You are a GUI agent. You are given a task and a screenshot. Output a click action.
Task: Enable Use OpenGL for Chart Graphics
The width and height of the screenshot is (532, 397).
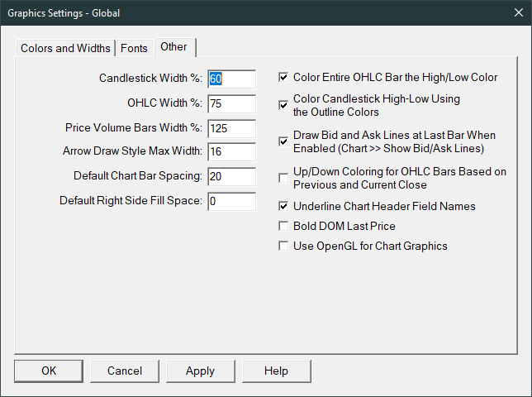pos(284,246)
